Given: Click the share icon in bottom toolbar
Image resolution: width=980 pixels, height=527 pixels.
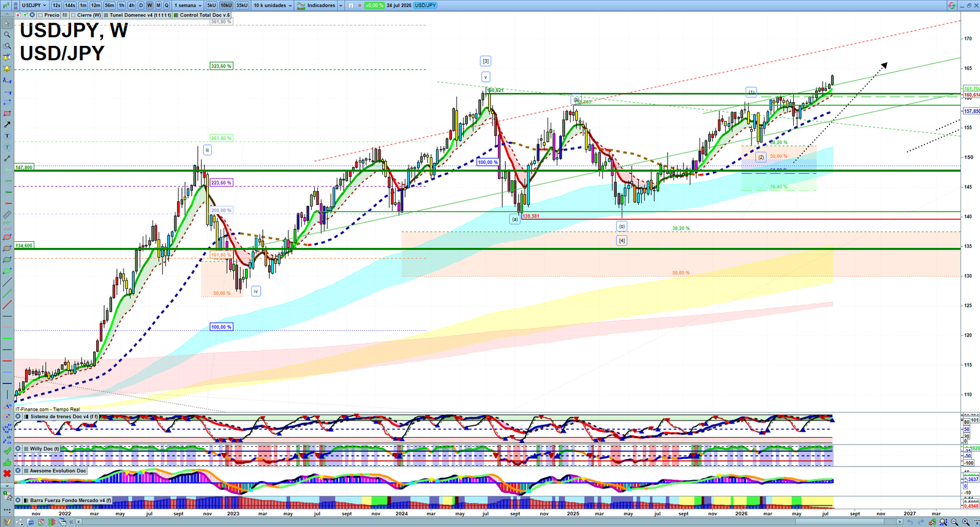Looking at the screenshot, I should coord(19,522).
